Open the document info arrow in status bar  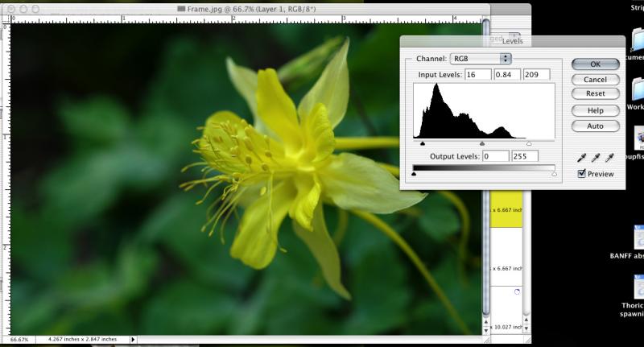(x=133, y=340)
